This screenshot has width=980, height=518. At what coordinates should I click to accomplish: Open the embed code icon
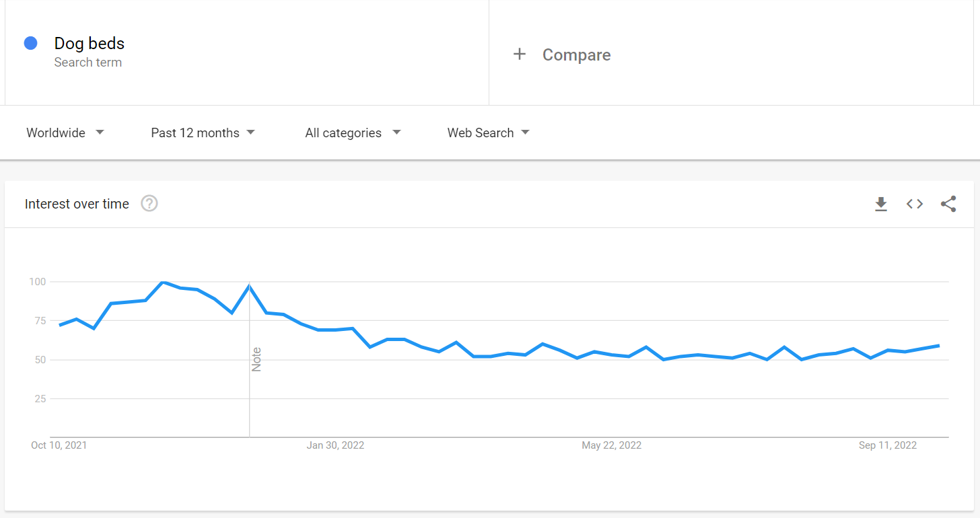915,204
